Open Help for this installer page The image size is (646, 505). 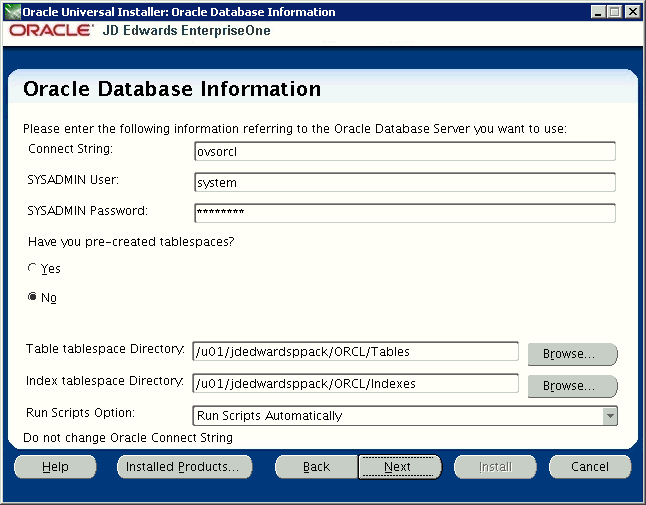tap(55, 467)
